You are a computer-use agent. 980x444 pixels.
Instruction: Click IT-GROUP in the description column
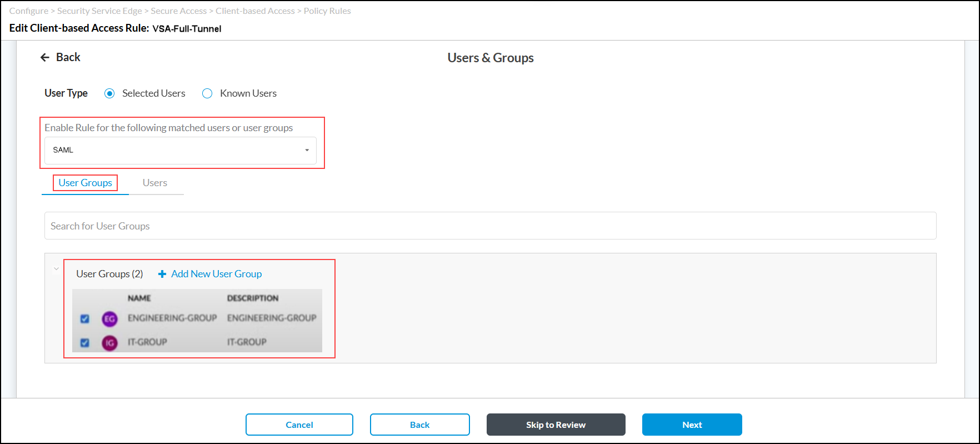[247, 342]
